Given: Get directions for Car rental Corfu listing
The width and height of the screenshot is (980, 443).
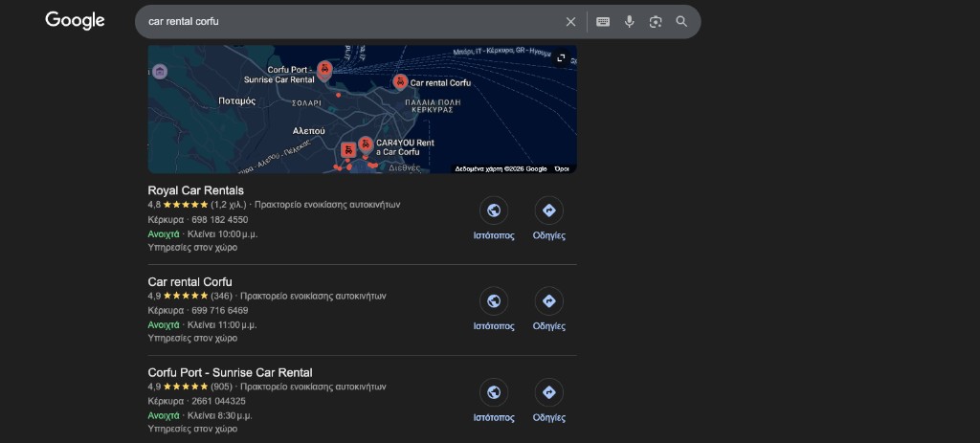Looking at the screenshot, I should pos(548,301).
